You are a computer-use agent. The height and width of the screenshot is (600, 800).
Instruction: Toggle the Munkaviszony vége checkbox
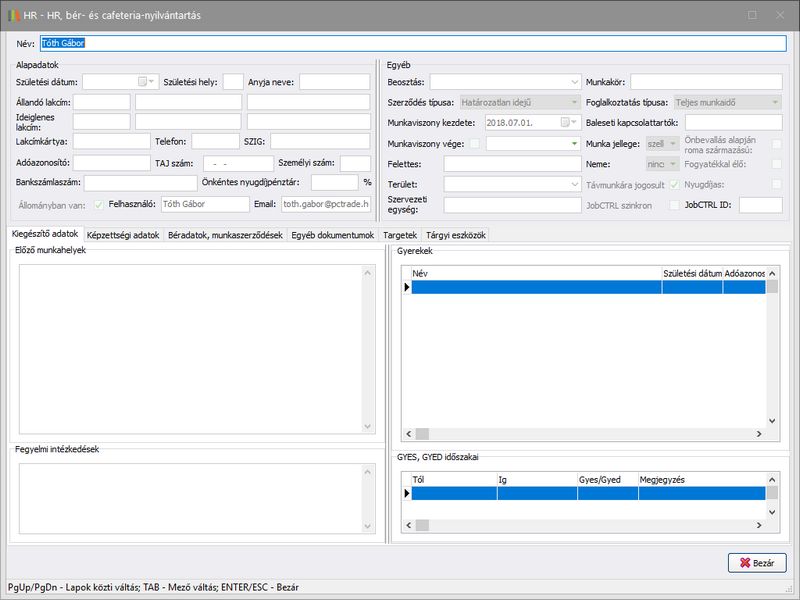click(475, 144)
